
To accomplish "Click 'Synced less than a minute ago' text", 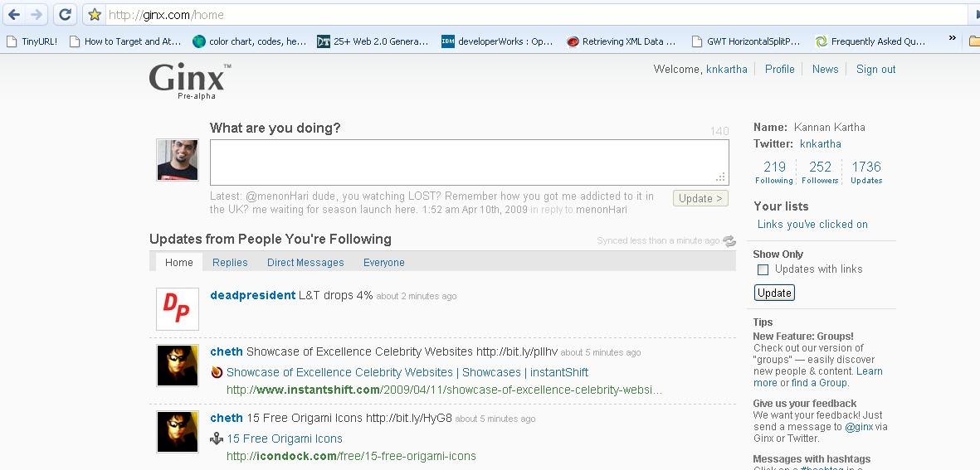I will click(x=657, y=241).
